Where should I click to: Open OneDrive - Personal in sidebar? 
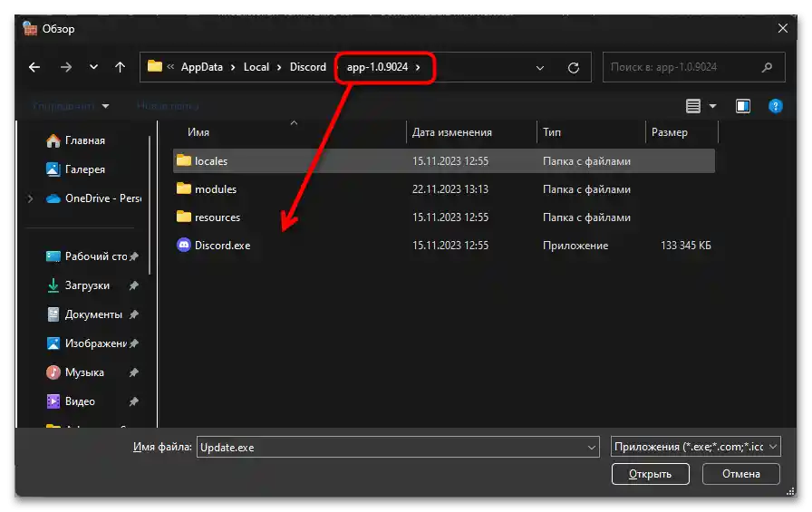(94, 198)
